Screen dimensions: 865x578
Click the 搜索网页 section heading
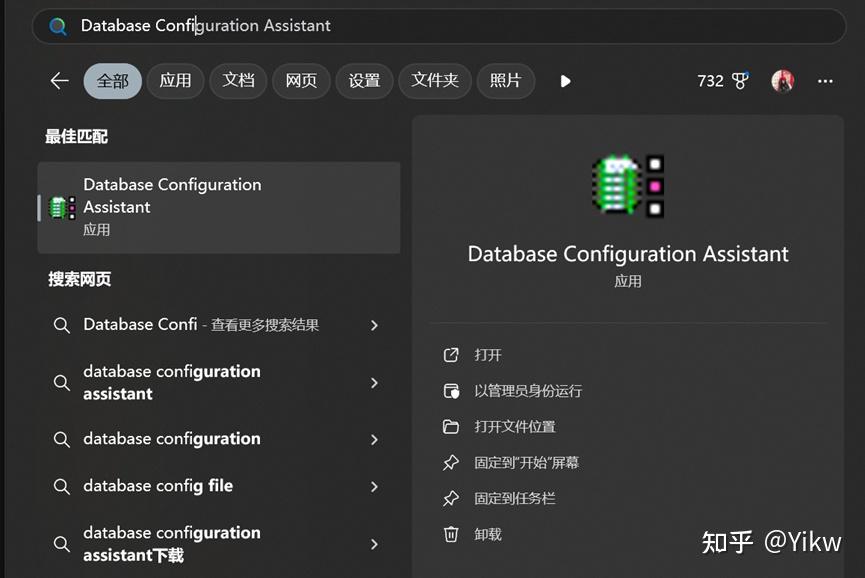(x=79, y=279)
